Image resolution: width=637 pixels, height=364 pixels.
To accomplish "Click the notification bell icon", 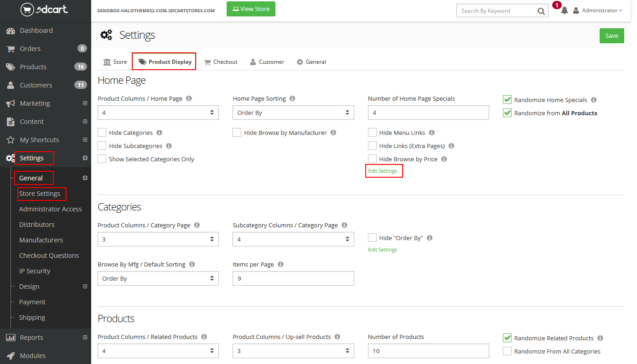I will tap(564, 10).
